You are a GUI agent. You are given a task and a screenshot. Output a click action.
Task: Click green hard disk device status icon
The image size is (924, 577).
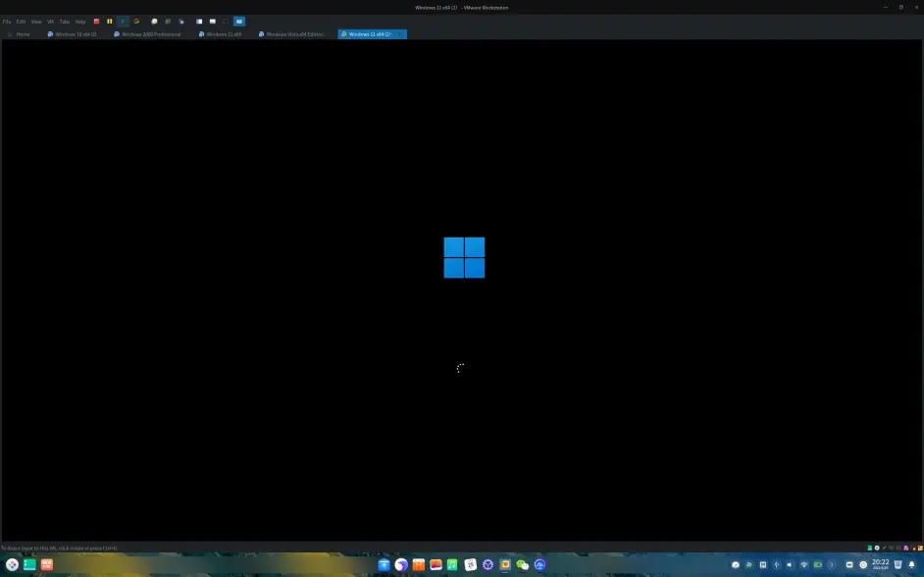[x=870, y=549]
